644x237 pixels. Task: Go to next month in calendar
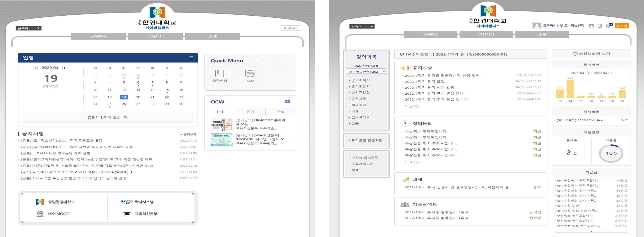(65, 68)
